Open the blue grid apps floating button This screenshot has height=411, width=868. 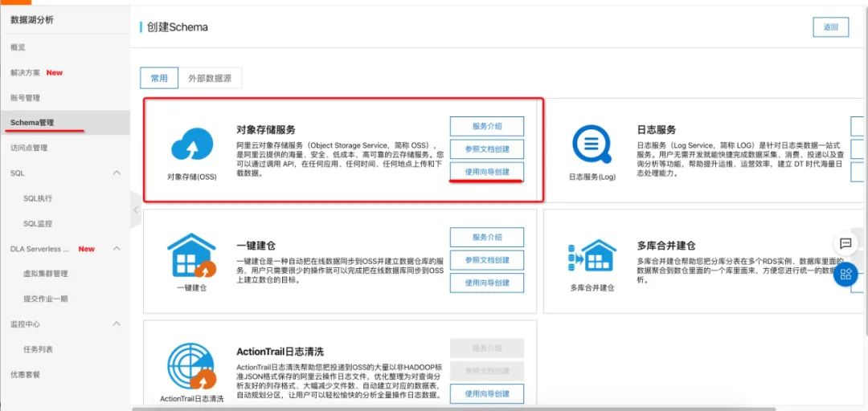point(845,275)
